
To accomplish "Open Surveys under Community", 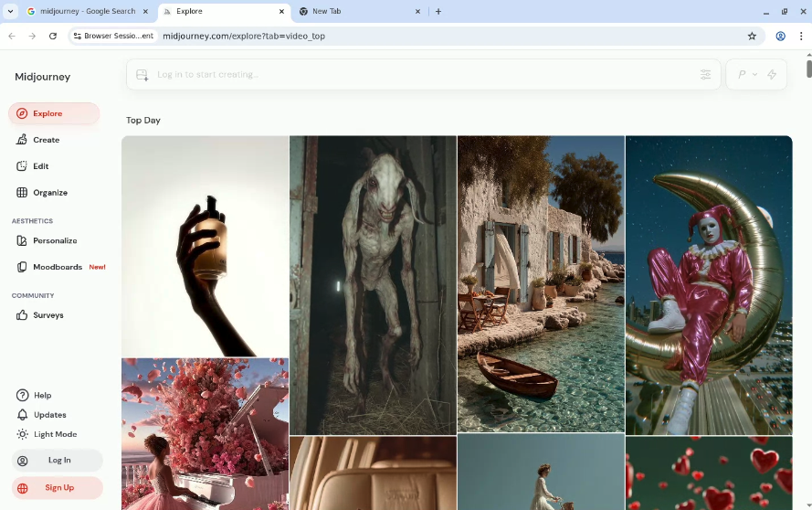I will (47, 315).
